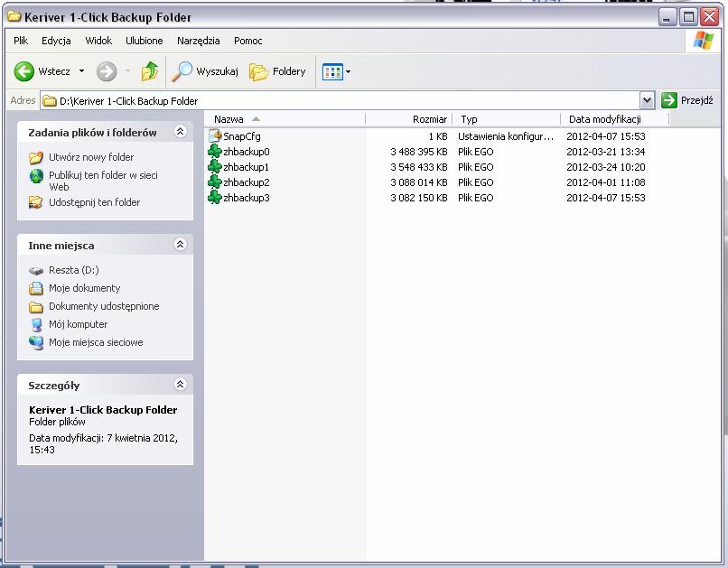Click the green Przejdź go button
The width and height of the screenshot is (728, 568).
pyautogui.click(x=668, y=100)
